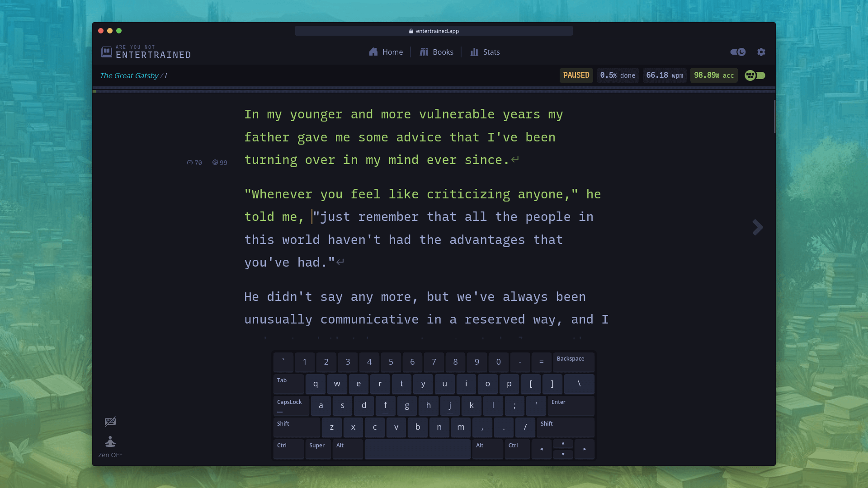Viewport: 868px width, 488px height.
Task: Click the next page arrow icon
Action: coord(757,227)
